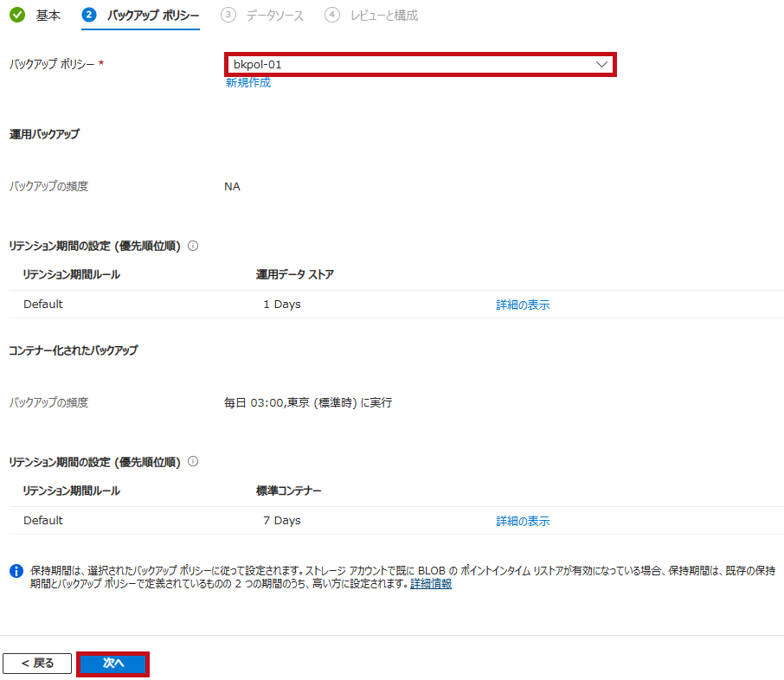Screen dimensions: 784x680
Task: Click the step 3 circle icon
Action: tap(228, 15)
